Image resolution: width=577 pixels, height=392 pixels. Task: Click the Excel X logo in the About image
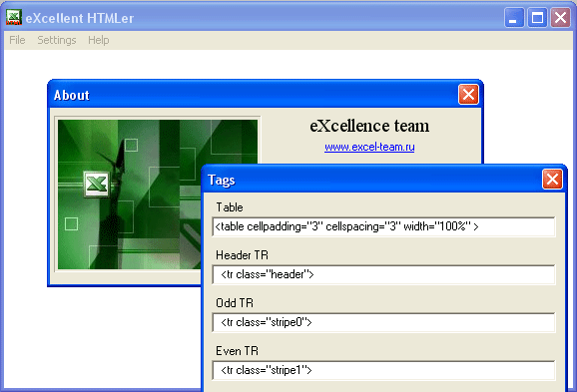[x=96, y=184]
